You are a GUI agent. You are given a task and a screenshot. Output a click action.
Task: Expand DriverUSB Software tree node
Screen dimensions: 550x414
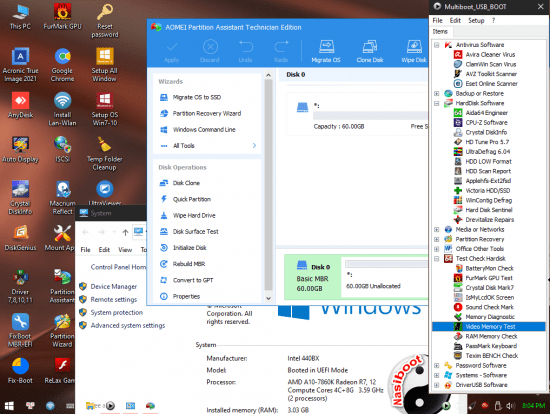pos(437,385)
